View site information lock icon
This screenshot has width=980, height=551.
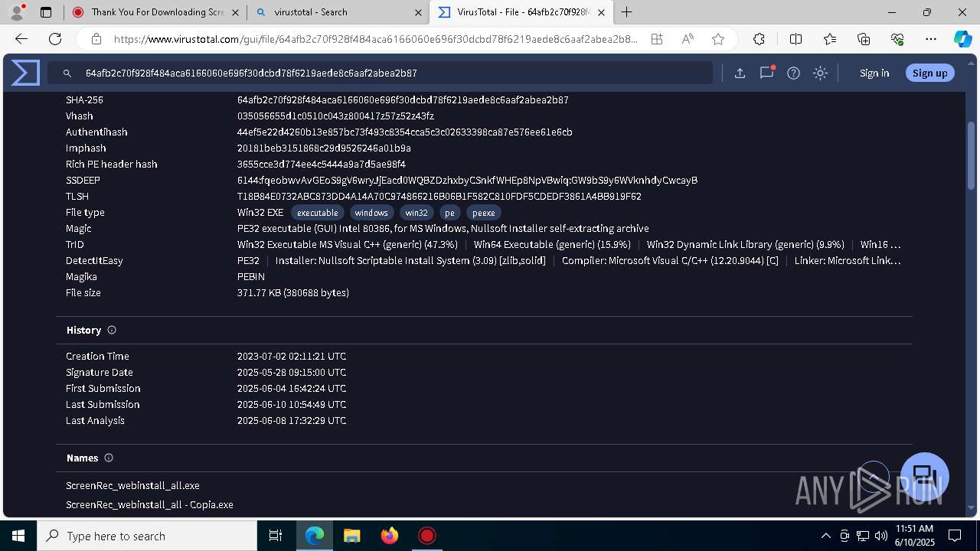[x=96, y=39]
